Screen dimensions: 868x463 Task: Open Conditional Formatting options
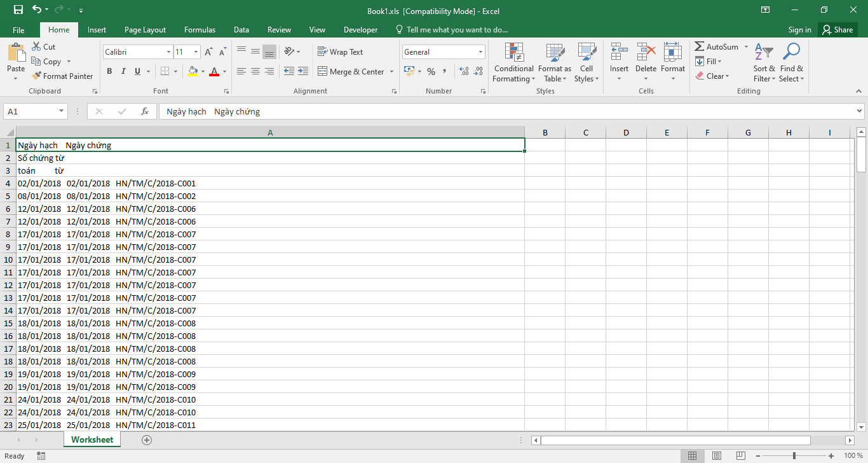pos(513,62)
